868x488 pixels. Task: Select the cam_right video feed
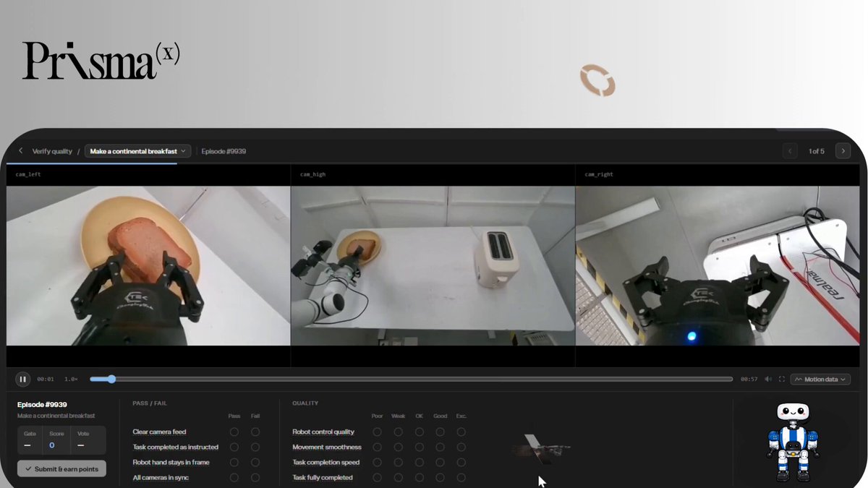pos(718,266)
